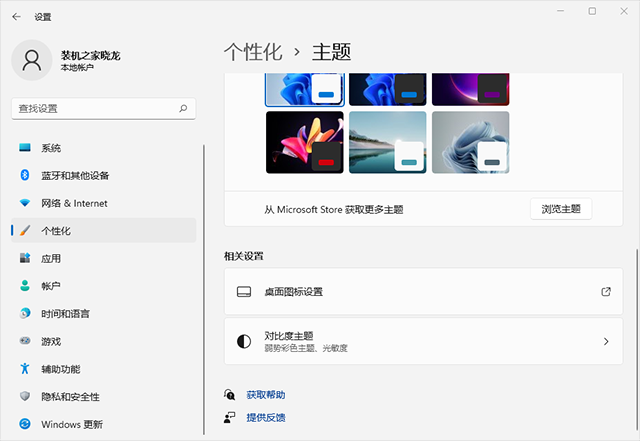Open the 游戏 settings category

pyautogui.click(x=104, y=341)
